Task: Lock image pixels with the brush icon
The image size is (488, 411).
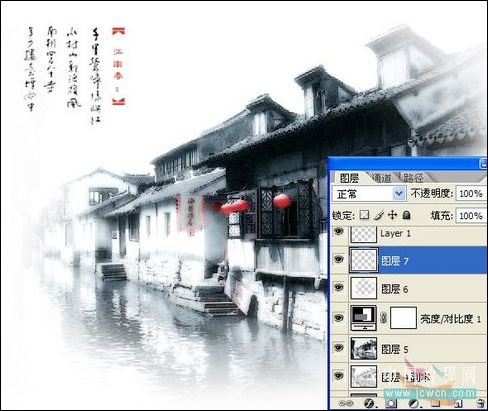Action: pyautogui.click(x=379, y=215)
